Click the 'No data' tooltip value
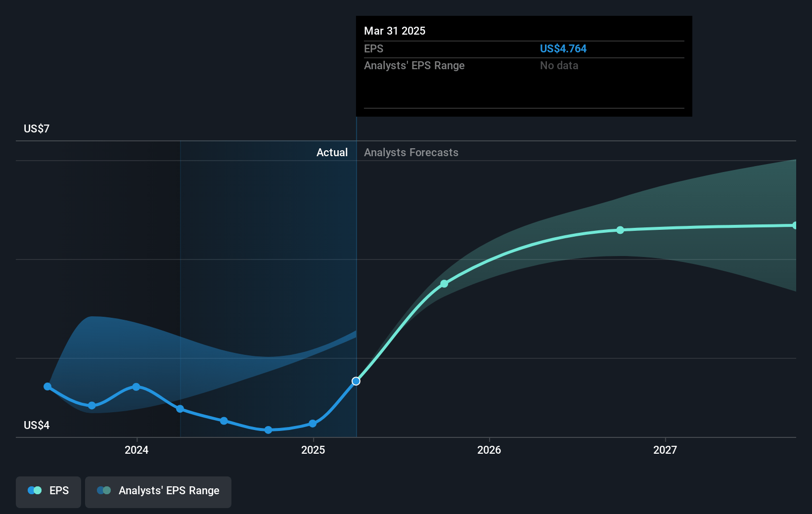The height and width of the screenshot is (514, 812). pyautogui.click(x=559, y=65)
